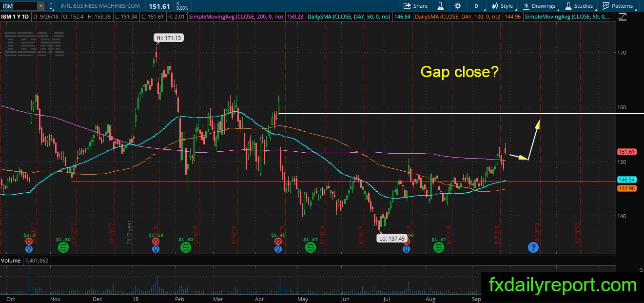This screenshot has width=644, height=303.
Task: Click the 11/16/18 expiration date marker
Action: [576, 234]
